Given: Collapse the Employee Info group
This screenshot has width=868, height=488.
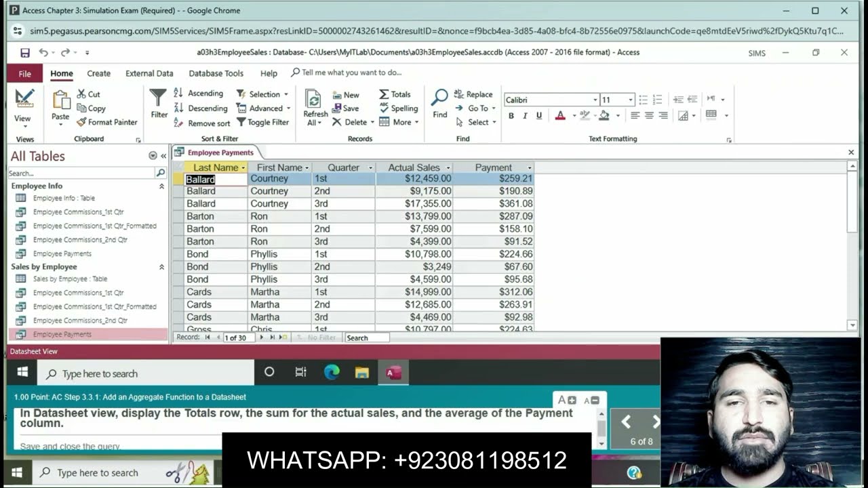Looking at the screenshot, I should (x=161, y=186).
